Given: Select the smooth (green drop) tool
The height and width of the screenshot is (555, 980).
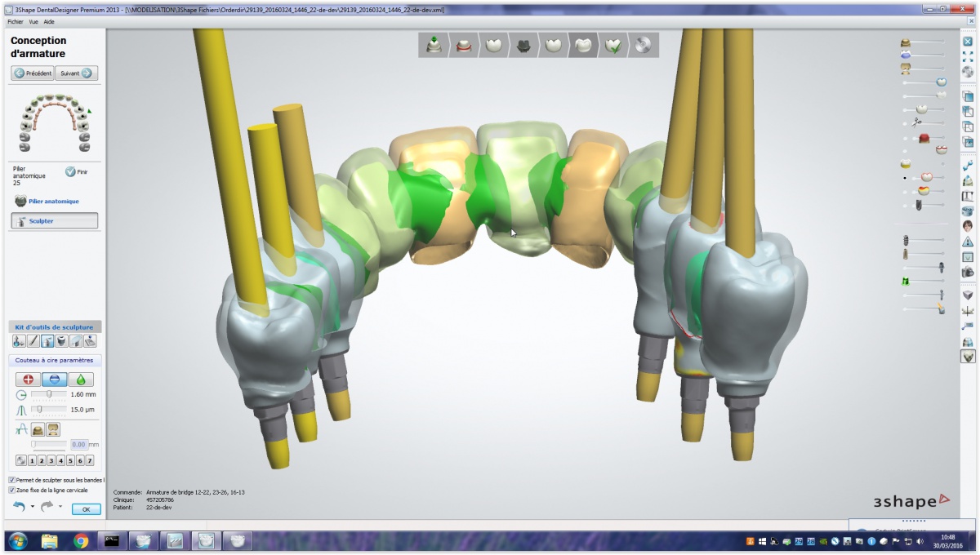Looking at the screenshot, I should 81,380.
